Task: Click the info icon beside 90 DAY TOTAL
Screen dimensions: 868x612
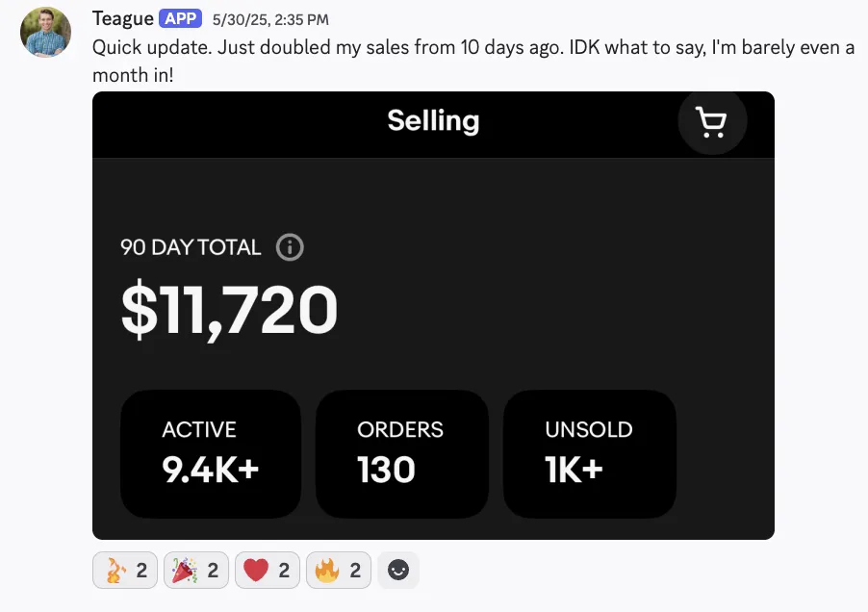Action: (x=290, y=247)
